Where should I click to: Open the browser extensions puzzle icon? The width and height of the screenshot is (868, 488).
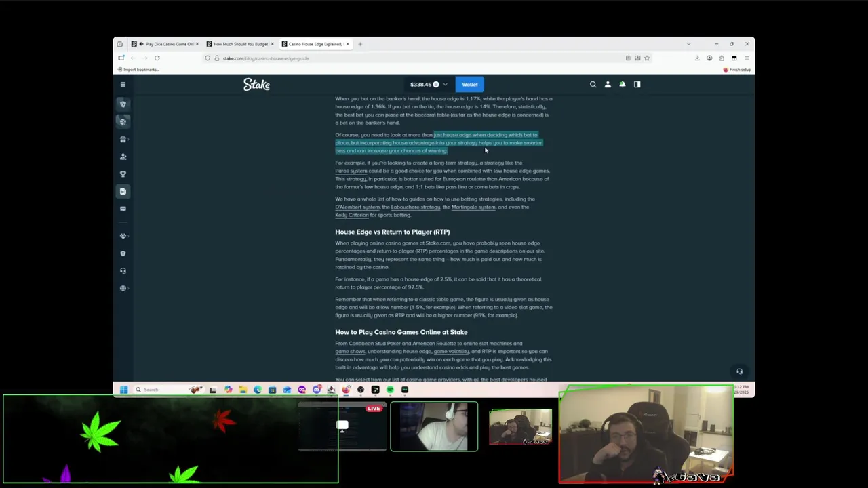tap(722, 58)
